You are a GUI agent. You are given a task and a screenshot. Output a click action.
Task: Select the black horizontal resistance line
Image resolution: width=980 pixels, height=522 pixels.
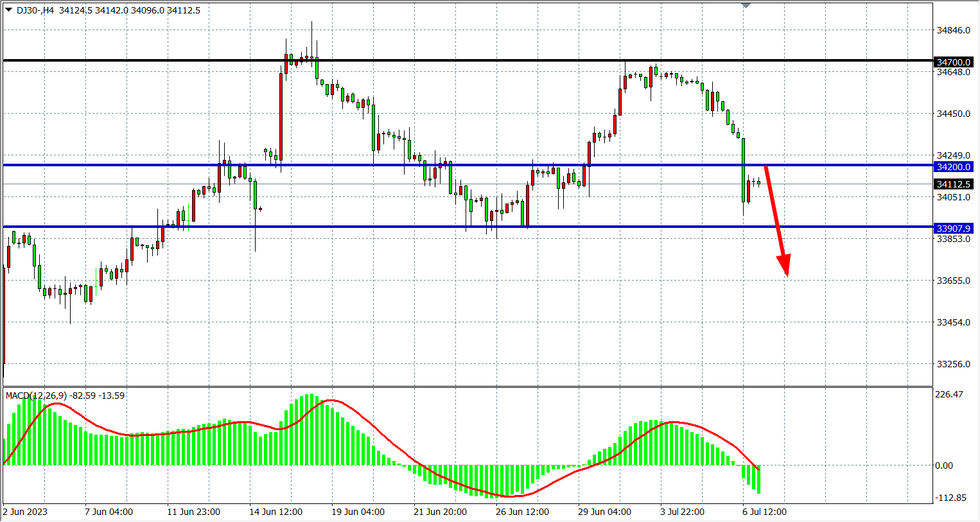(450, 60)
